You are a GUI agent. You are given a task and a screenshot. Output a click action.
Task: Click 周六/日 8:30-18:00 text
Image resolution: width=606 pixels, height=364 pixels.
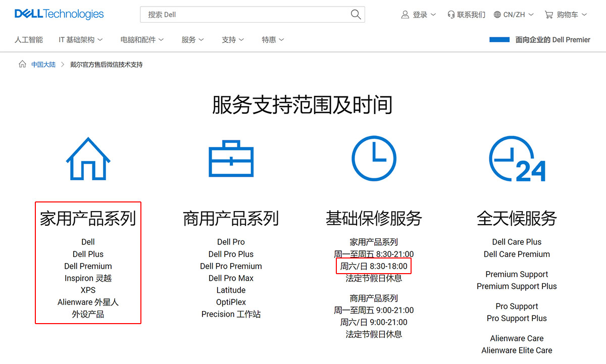(374, 266)
